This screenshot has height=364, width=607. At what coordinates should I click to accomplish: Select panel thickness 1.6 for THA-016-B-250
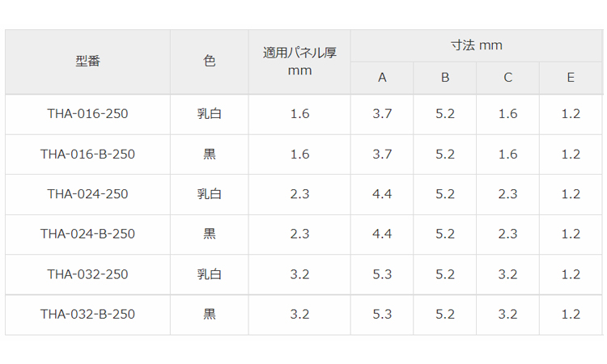pyautogui.click(x=299, y=154)
